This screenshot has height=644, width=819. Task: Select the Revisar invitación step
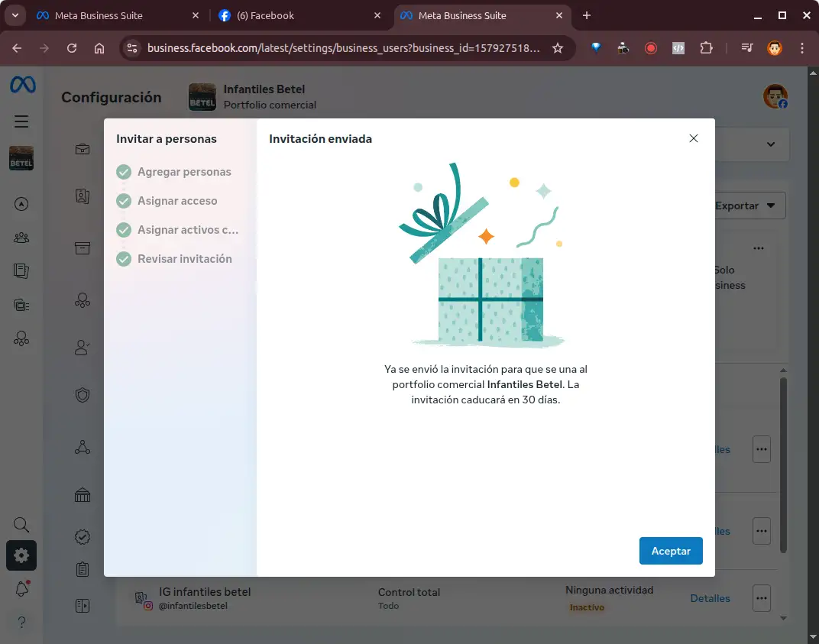pyautogui.click(x=184, y=259)
